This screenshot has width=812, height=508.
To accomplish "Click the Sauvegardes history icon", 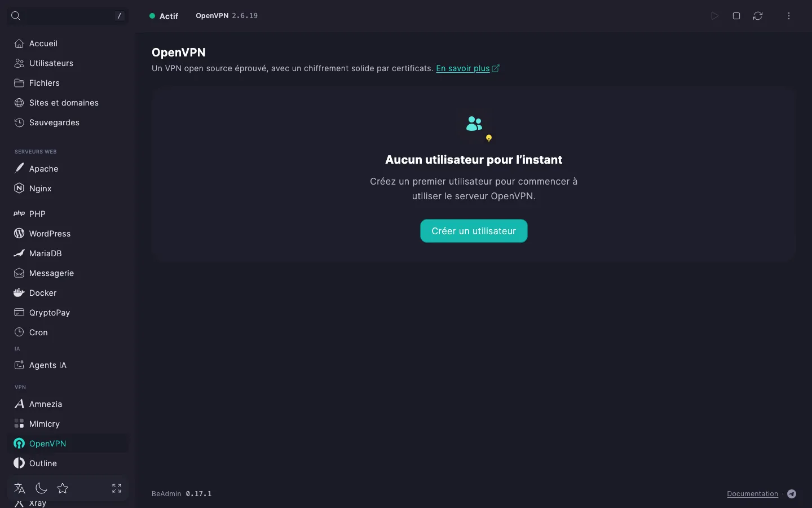I will (19, 122).
